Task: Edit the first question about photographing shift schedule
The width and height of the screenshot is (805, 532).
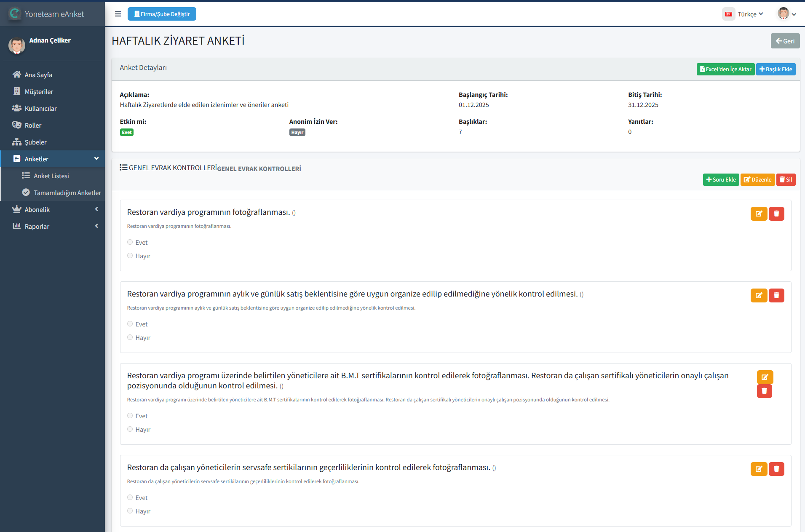Action: (759, 214)
